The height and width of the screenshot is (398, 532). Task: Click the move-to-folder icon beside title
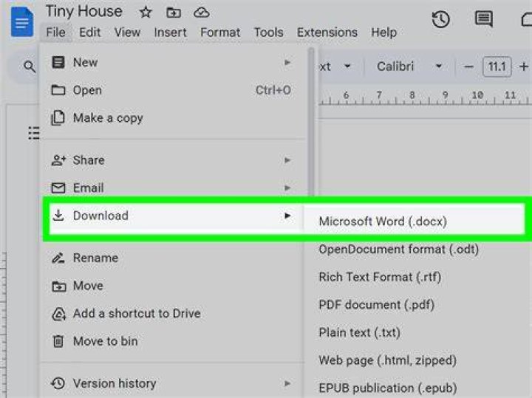(174, 13)
